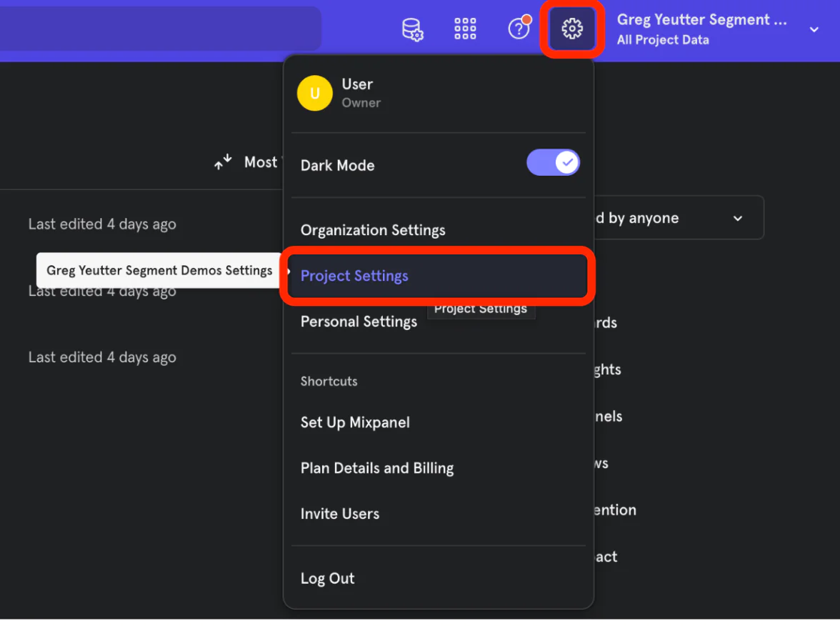The image size is (840, 626).
Task: Click Invite Users shortcut
Action: [340, 514]
